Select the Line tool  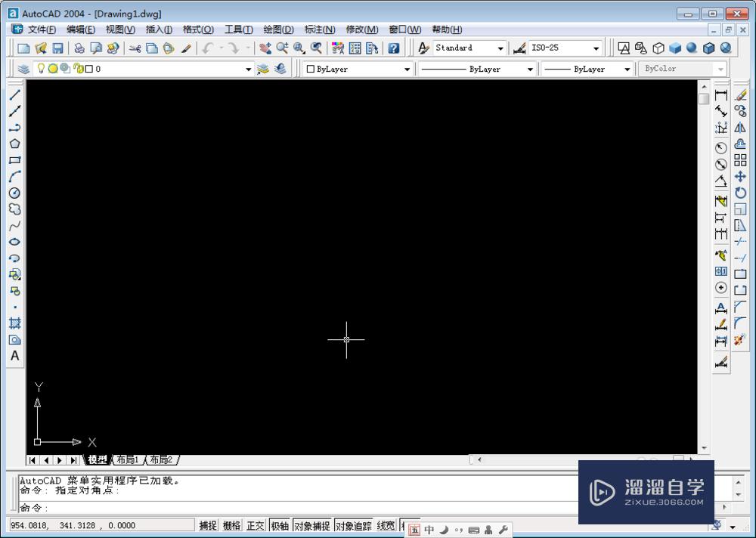click(x=14, y=95)
